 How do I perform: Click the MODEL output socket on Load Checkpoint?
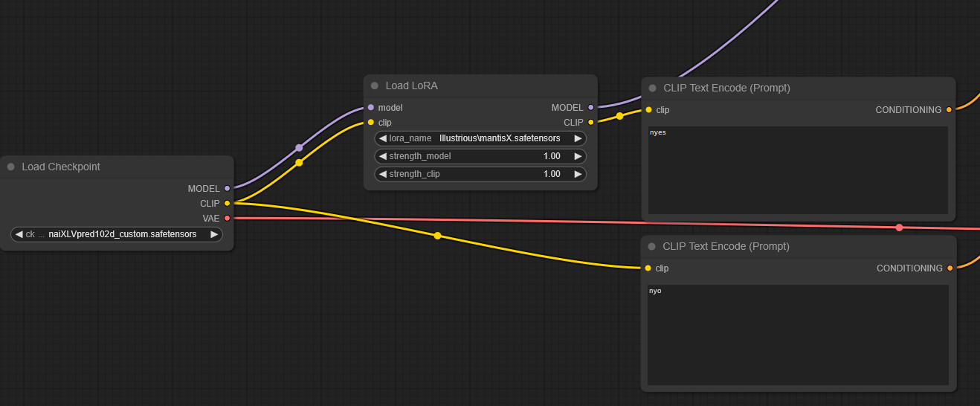[x=227, y=188]
